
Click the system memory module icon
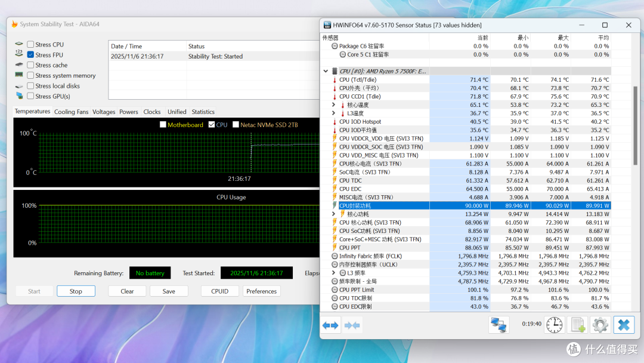pyautogui.click(x=19, y=75)
